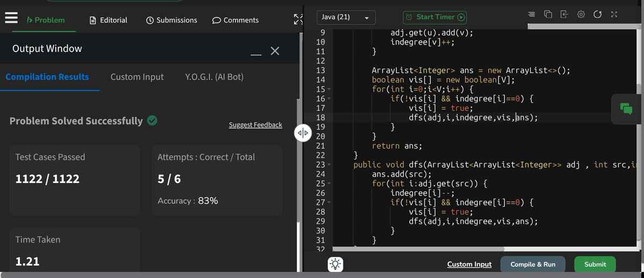The width and height of the screenshot is (644, 278).
Task: Open the green chat bubble widget
Action: click(x=626, y=108)
